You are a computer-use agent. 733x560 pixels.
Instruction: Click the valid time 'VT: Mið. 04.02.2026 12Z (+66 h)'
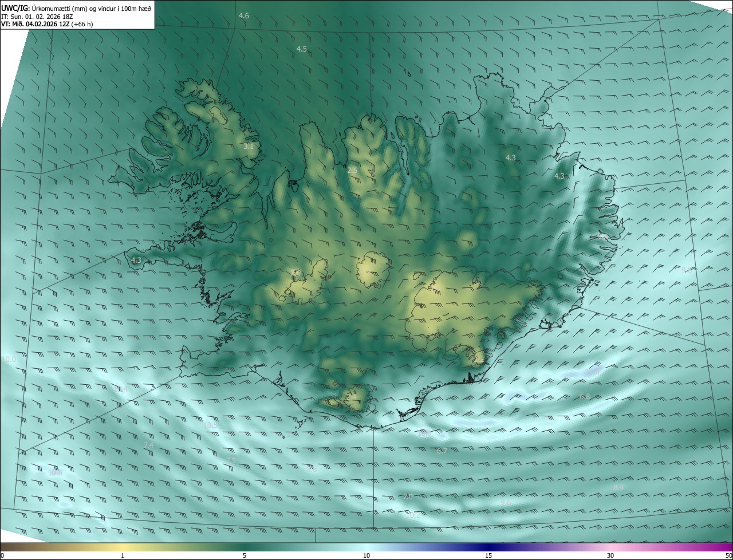(47, 24)
